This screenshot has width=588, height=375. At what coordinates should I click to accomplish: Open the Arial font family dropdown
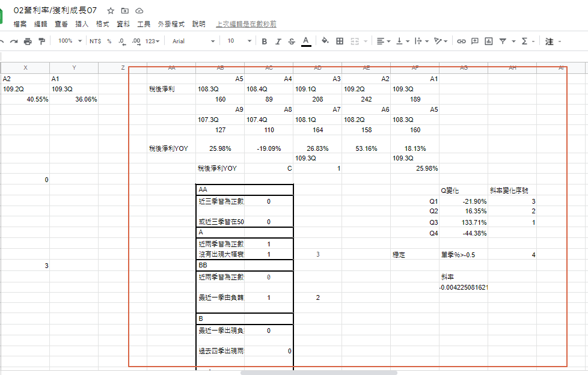(193, 41)
